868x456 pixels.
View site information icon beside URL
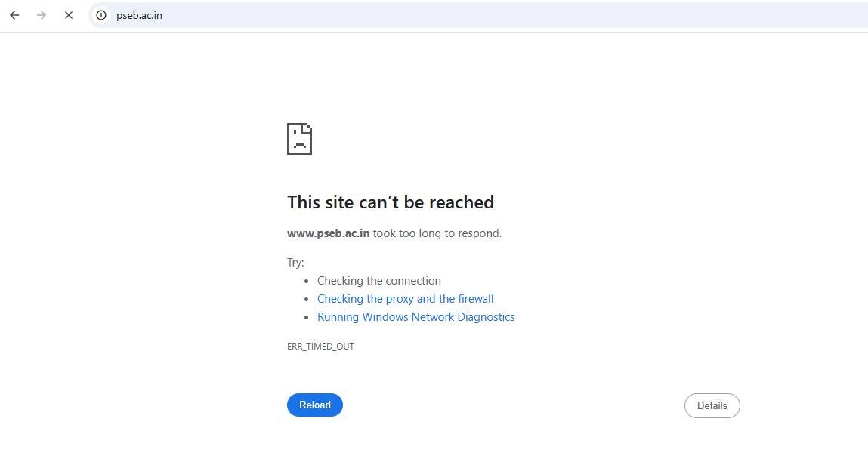tap(101, 16)
